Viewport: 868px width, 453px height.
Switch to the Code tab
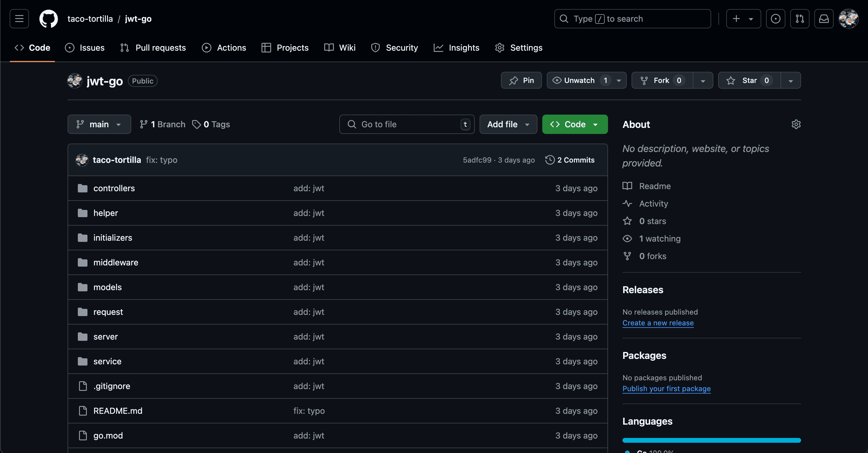pyautogui.click(x=32, y=48)
